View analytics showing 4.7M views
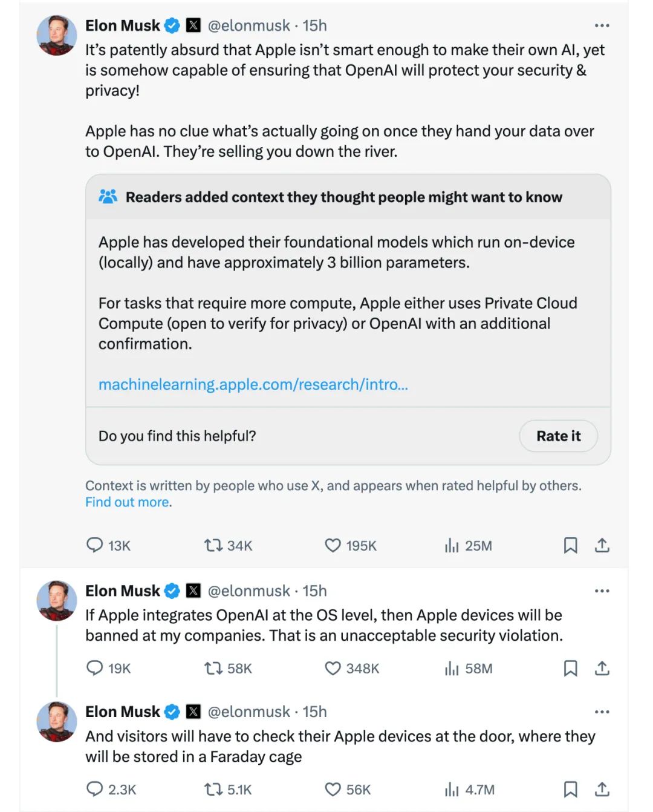653x812 pixels. (452, 789)
